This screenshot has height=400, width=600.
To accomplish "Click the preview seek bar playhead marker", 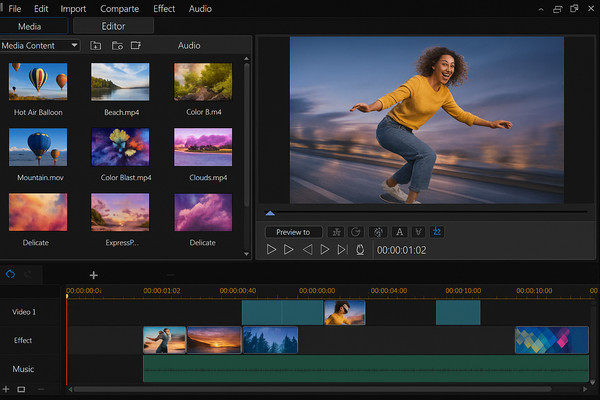I will click(270, 213).
